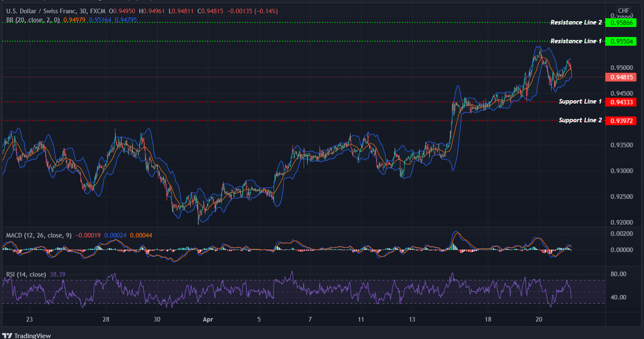
Task: Click the Apr label on the time axis
Action: [208, 319]
